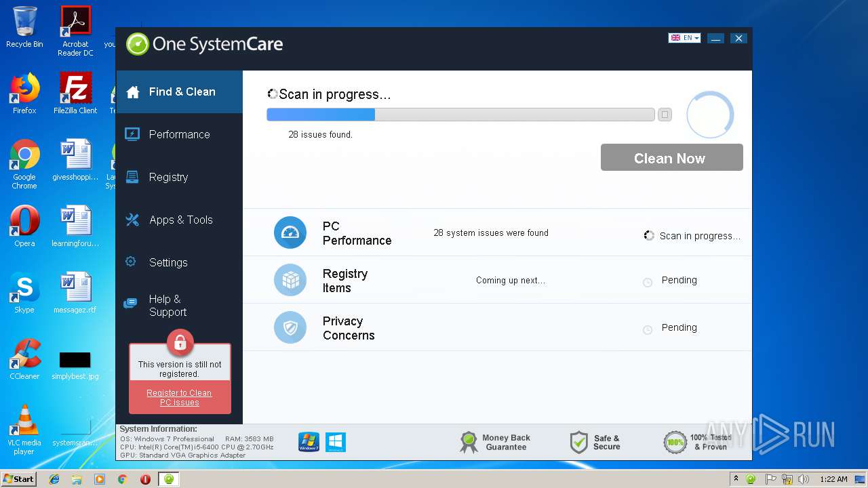
Task: Open the Settings page
Action: tap(179, 262)
